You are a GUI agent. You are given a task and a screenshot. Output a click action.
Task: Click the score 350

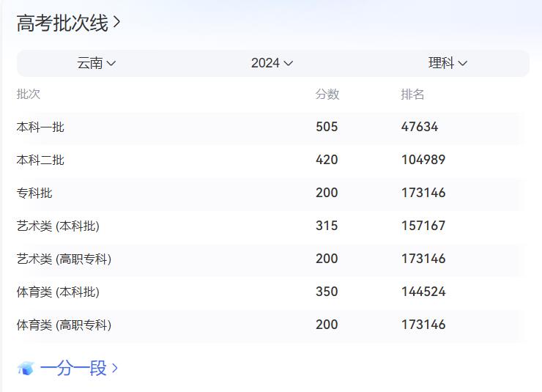pos(327,292)
